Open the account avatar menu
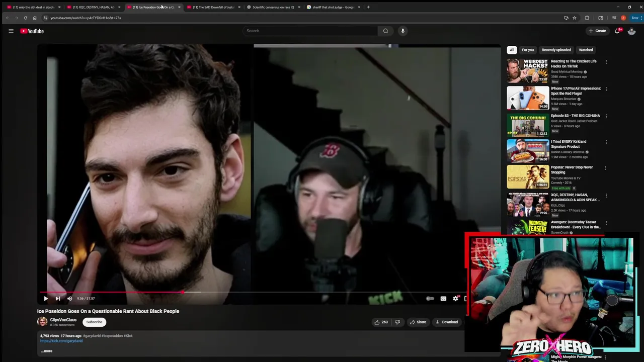 631,31
